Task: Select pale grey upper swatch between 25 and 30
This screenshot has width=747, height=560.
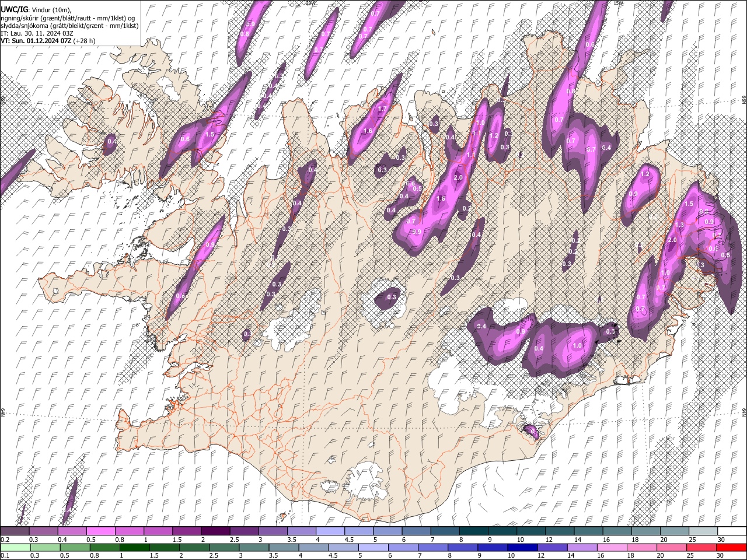Action: click(x=702, y=531)
